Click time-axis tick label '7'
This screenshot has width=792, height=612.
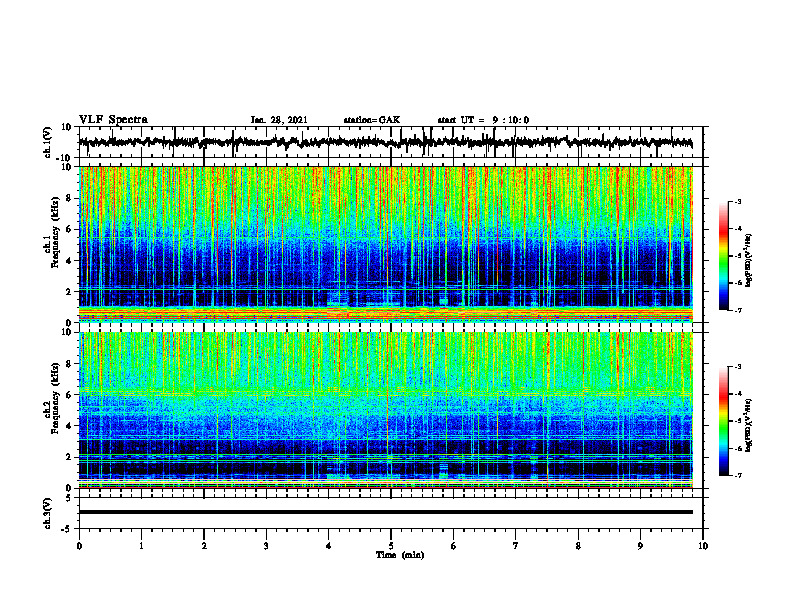[x=516, y=546]
